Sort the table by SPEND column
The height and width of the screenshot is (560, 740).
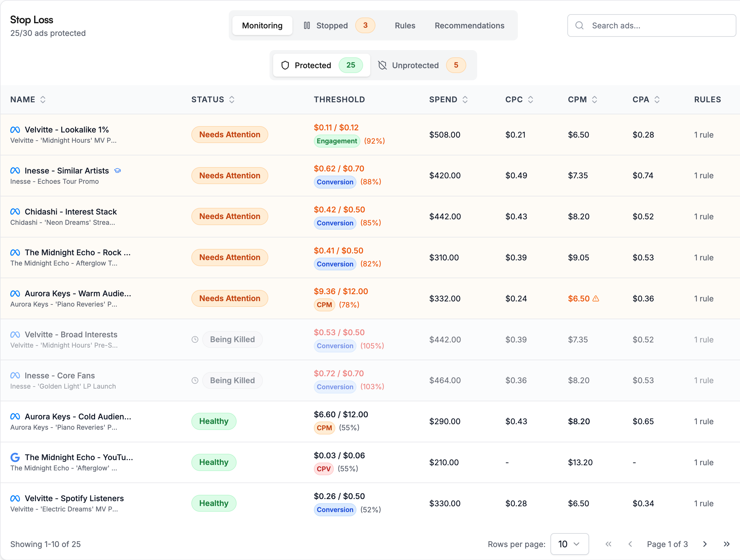[x=448, y=99]
